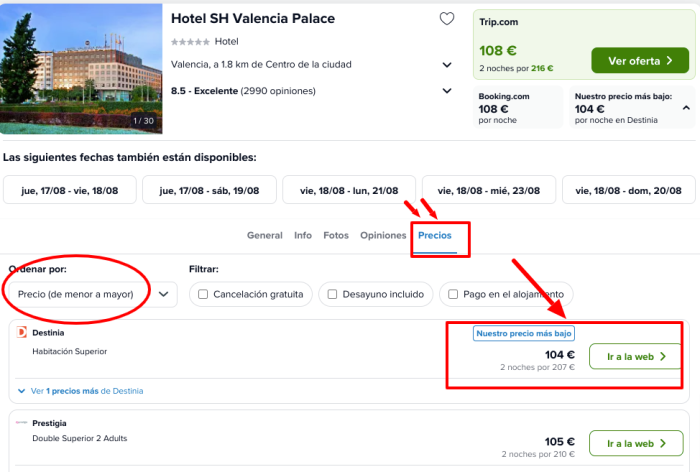Switch to the Opiniones tab
The width and height of the screenshot is (700, 472).
383,235
